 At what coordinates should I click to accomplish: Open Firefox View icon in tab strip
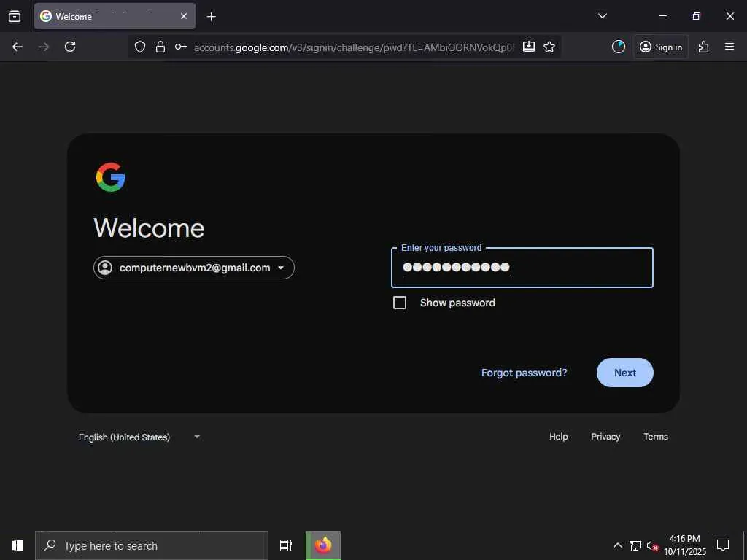click(x=15, y=16)
